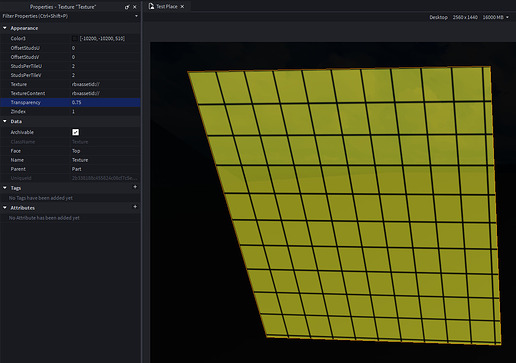Open the Filter Properties dropdown arrow
516x363 pixels.
pyautogui.click(x=136, y=16)
